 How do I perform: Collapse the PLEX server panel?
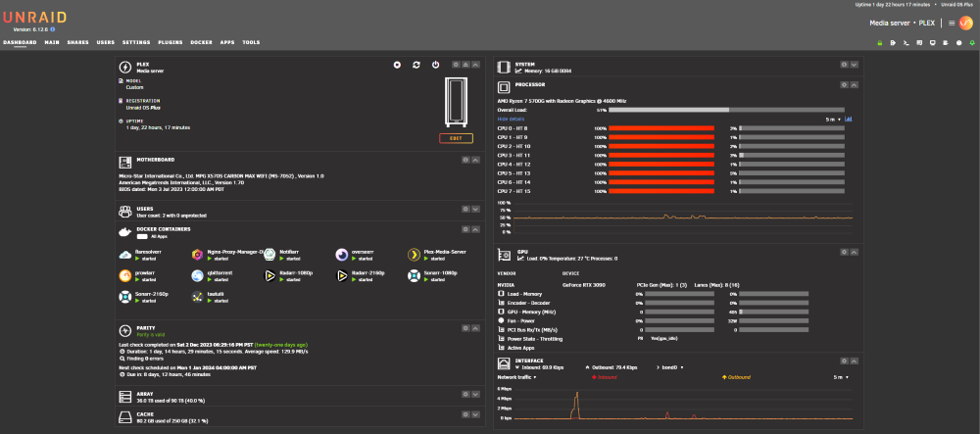[475, 65]
